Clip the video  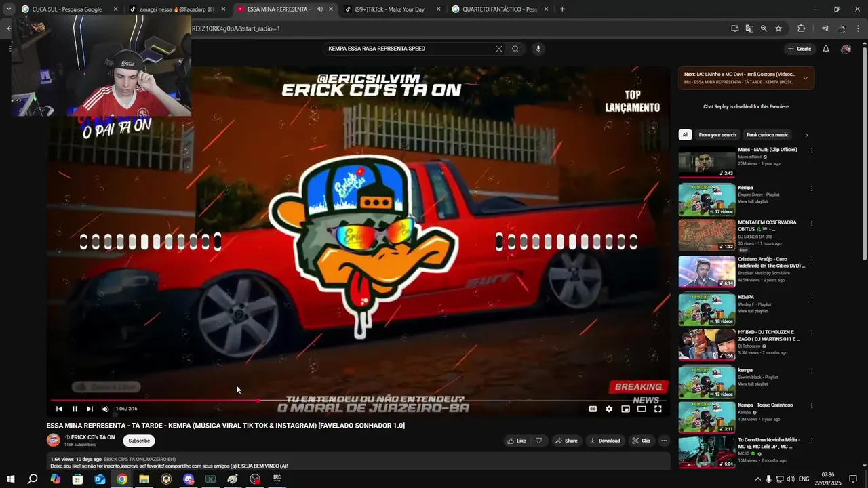641,441
